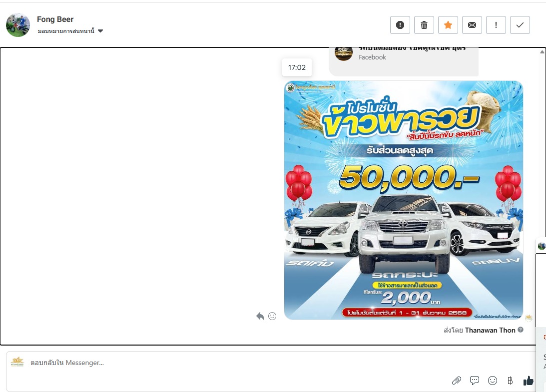The width and height of the screenshot is (546, 392).
Task: Open the Facebook shared link card
Action: [404, 61]
